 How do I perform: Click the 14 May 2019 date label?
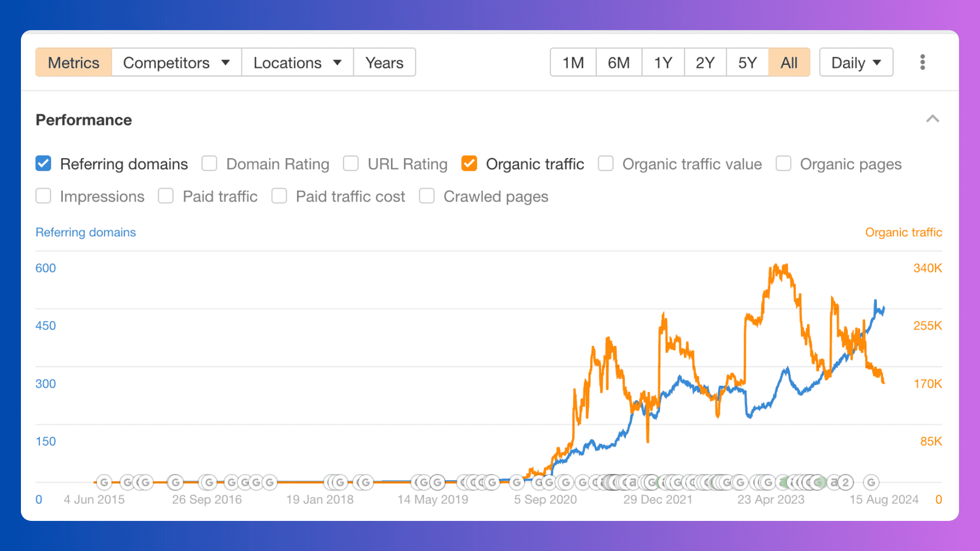[433, 499]
